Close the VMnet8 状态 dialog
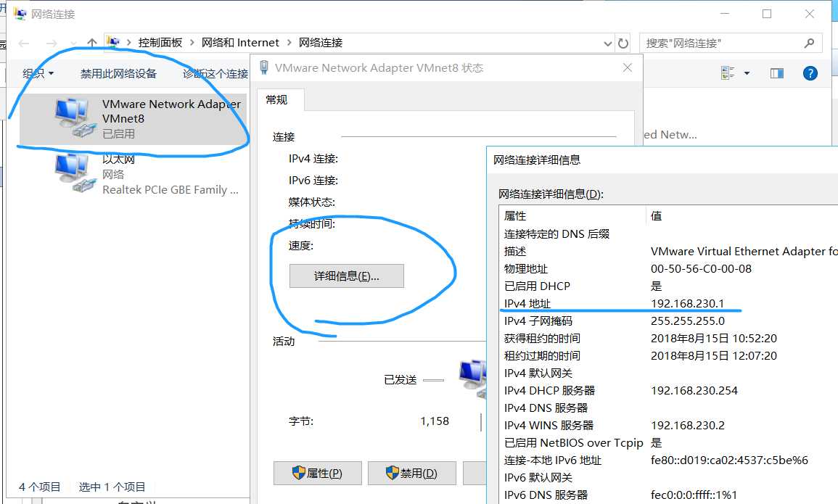Screen dimensions: 838x504 point(628,67)
